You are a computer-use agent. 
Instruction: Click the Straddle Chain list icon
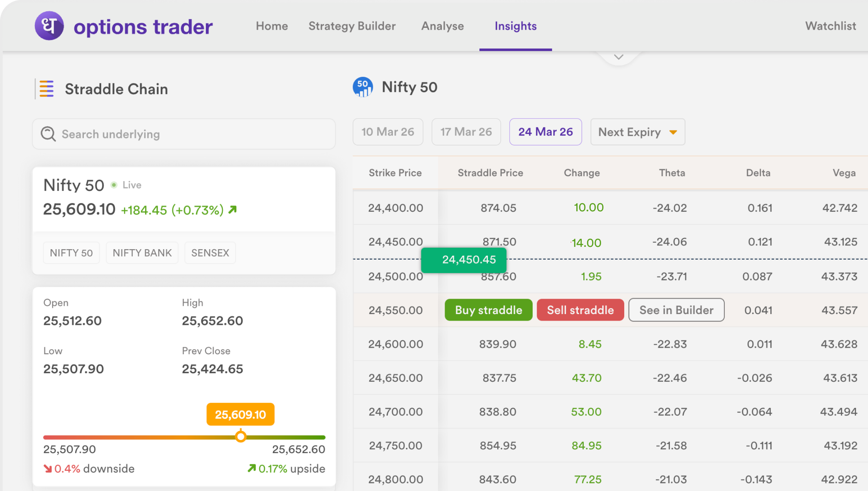[x=47, y=89]
